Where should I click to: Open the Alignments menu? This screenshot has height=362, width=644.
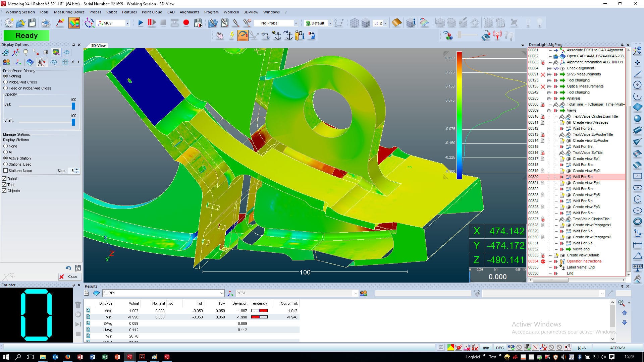189,12
